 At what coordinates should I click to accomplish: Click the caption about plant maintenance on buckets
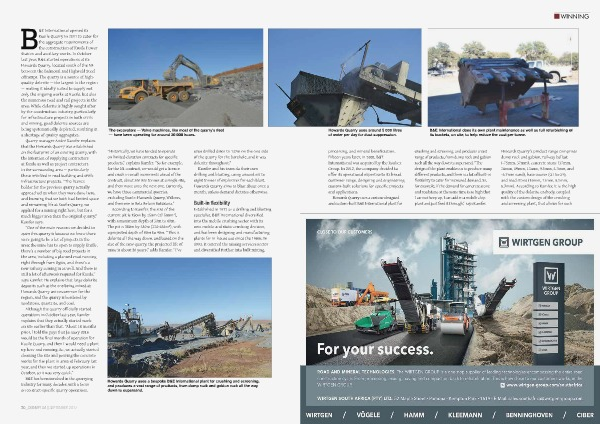[x=501, y=132]
